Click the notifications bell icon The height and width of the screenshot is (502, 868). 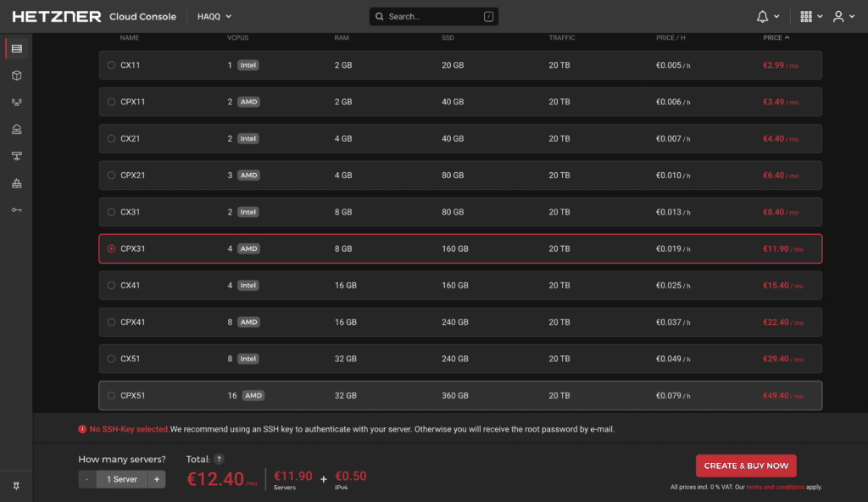[762, 16]
